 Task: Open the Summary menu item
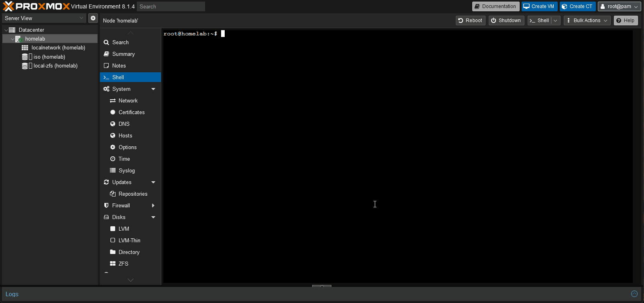[123, 54]
